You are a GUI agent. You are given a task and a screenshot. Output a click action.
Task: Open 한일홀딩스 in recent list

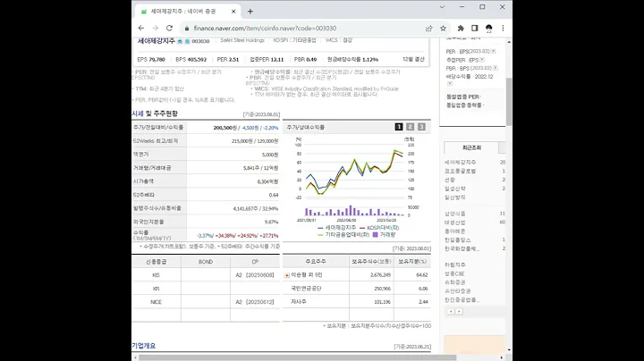pyautogui.click(x=458, y=239)
